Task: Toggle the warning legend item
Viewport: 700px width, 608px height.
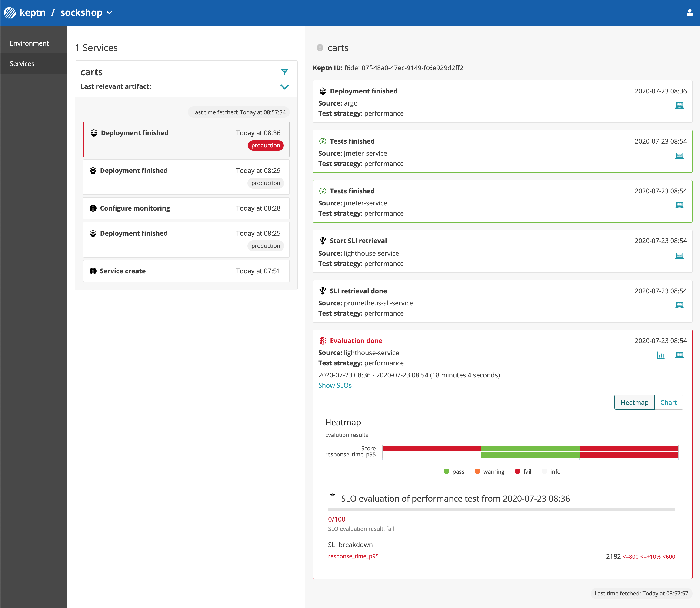Action: 490,472
